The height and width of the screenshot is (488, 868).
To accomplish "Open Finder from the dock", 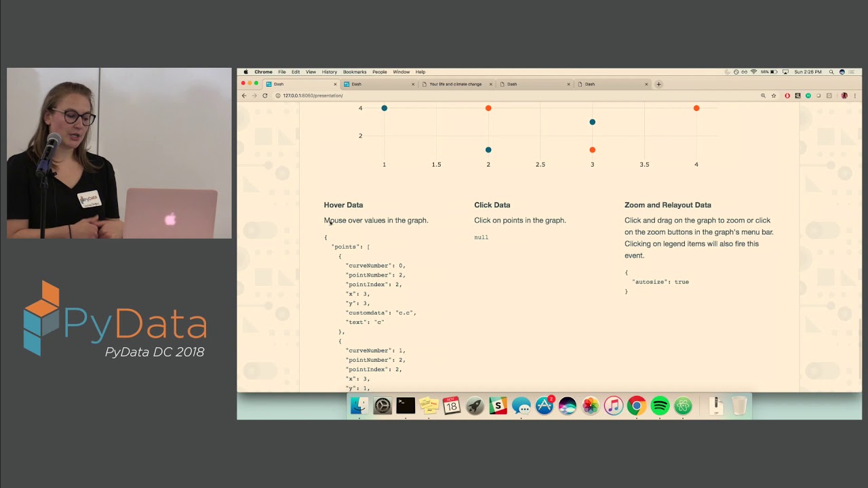I will [359, 405].
